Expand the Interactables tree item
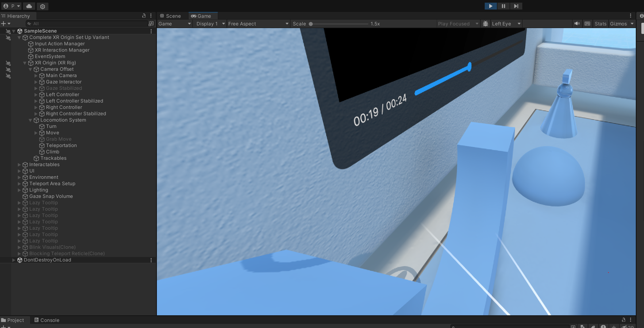Screen dimensions: 644x328 click(x=19, y=165)
